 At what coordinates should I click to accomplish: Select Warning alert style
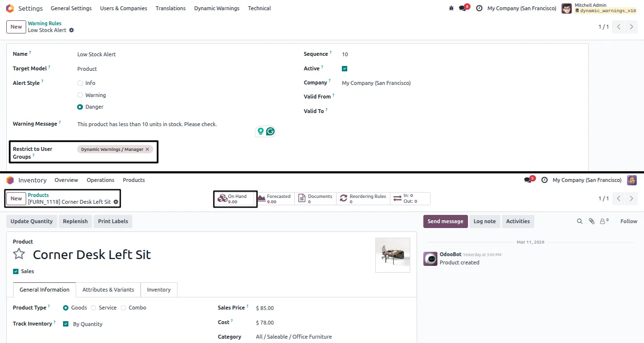(80, 95)
